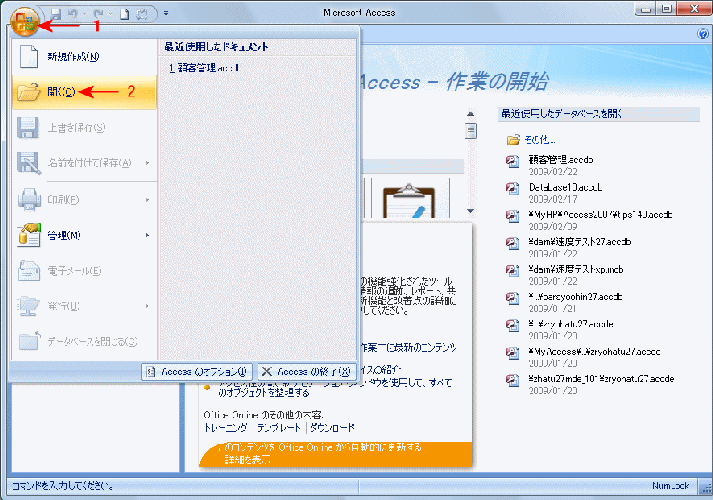Click the テンプレート link
This screenshot has height=500, width=713.
279,428
